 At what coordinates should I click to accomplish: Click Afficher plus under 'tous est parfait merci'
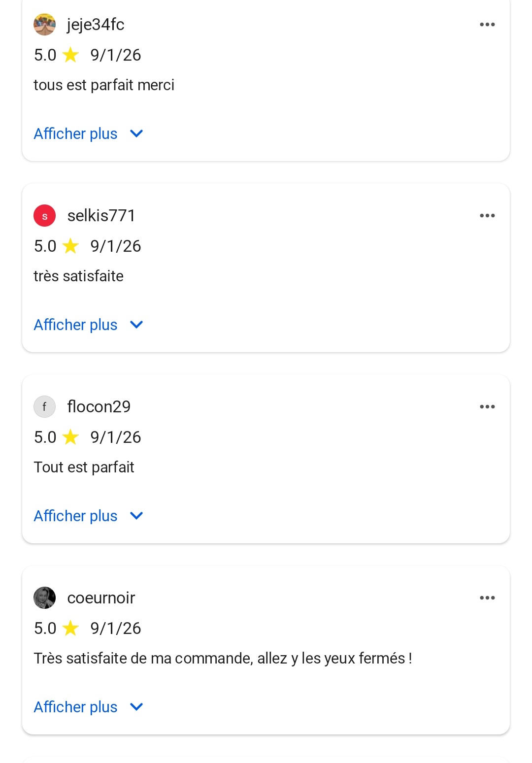(x=75, y=133)
